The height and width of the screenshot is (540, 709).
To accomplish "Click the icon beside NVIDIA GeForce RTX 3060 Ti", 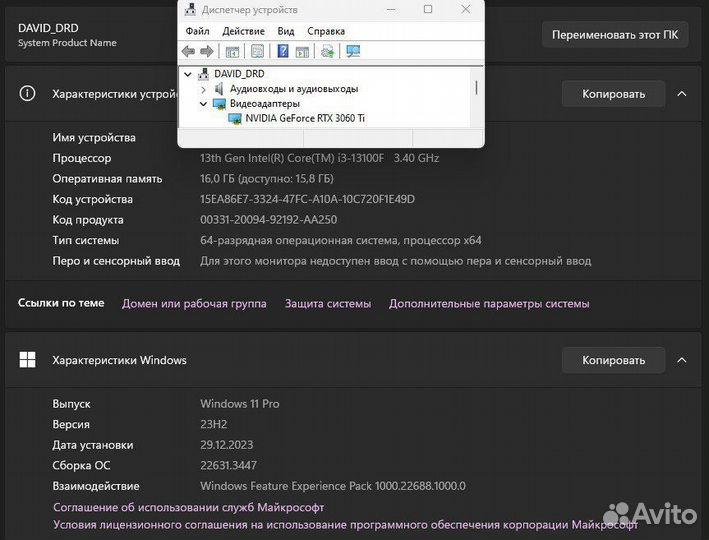I will click(235, 118).
